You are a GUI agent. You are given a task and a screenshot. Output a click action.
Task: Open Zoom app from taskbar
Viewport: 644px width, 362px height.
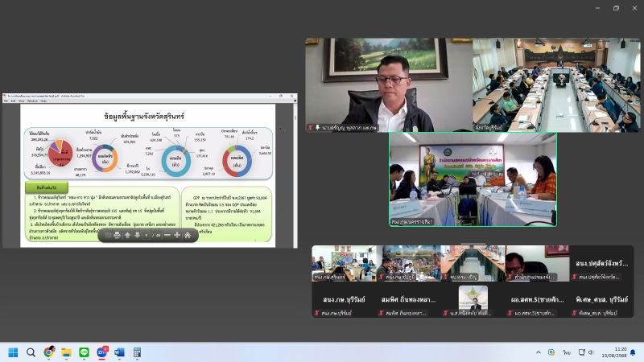click(102, 352)
